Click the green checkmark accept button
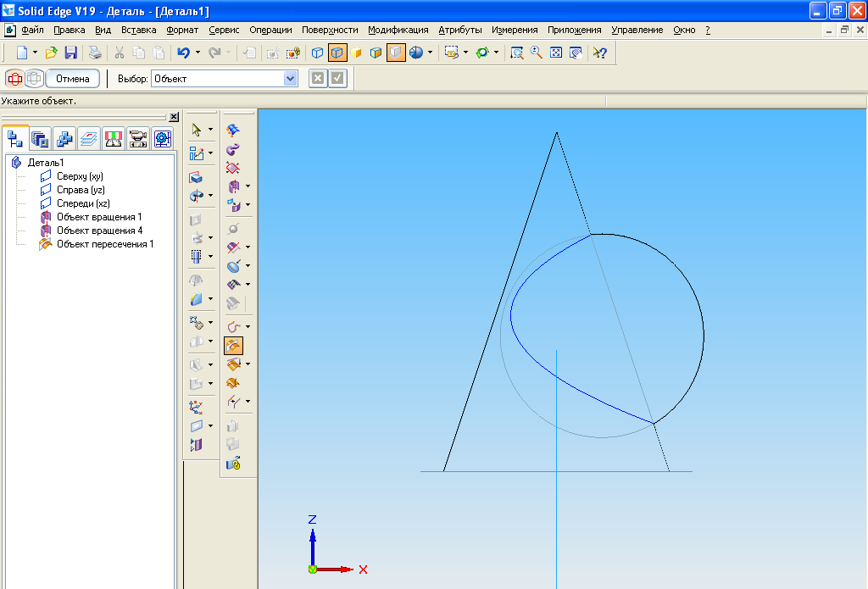The height and width of the screenshot is (589, 868). 338,79
